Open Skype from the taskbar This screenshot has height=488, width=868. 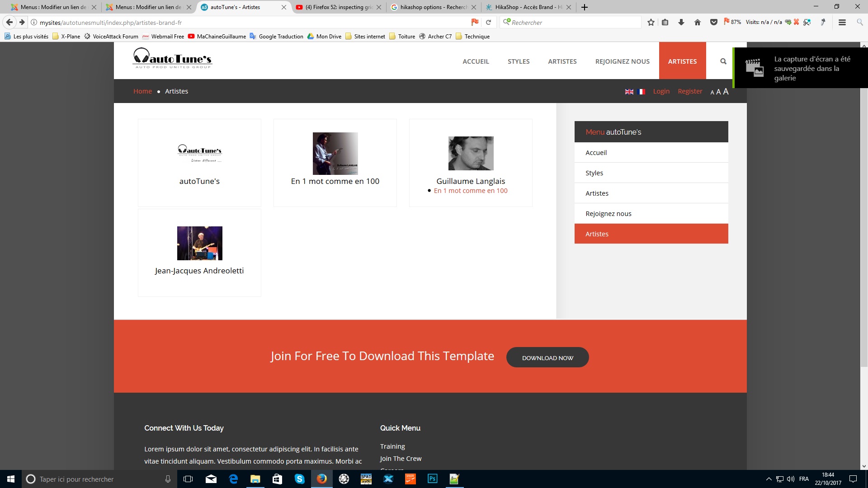[299, 479]
